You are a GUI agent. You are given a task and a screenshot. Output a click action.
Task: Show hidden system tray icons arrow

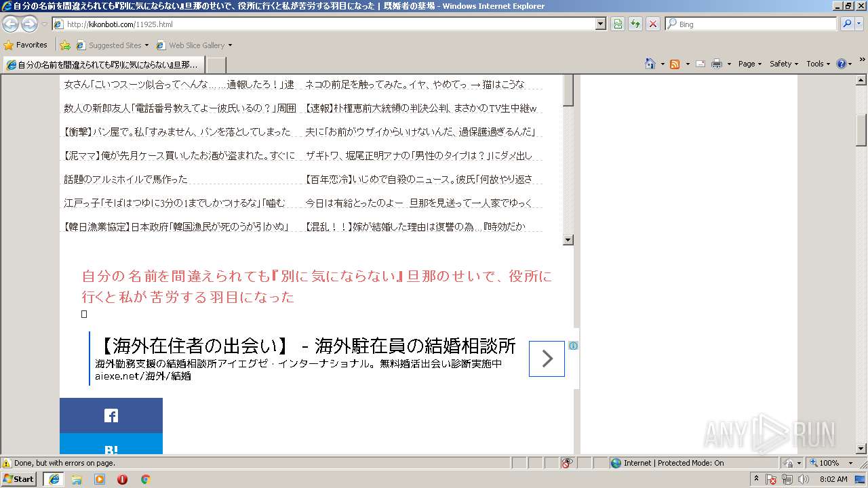tap(756, 479)
